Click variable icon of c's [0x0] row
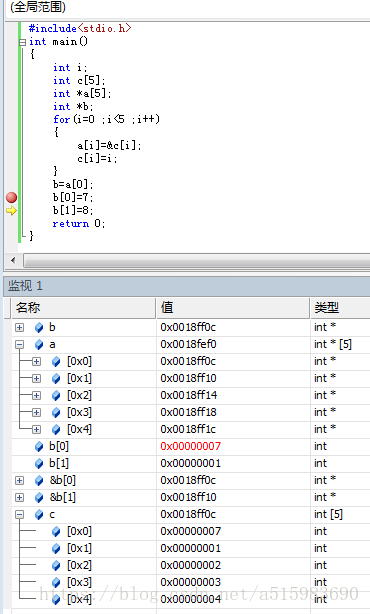 point(56,531)
